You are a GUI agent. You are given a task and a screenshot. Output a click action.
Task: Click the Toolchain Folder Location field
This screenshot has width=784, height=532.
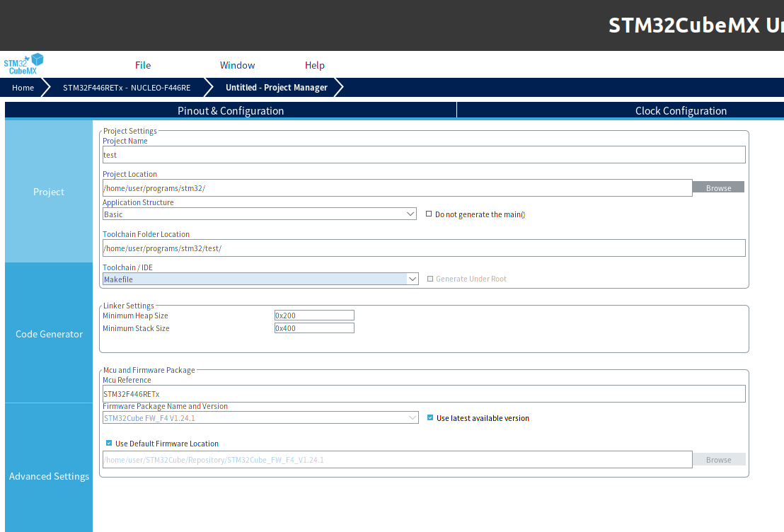424,248
